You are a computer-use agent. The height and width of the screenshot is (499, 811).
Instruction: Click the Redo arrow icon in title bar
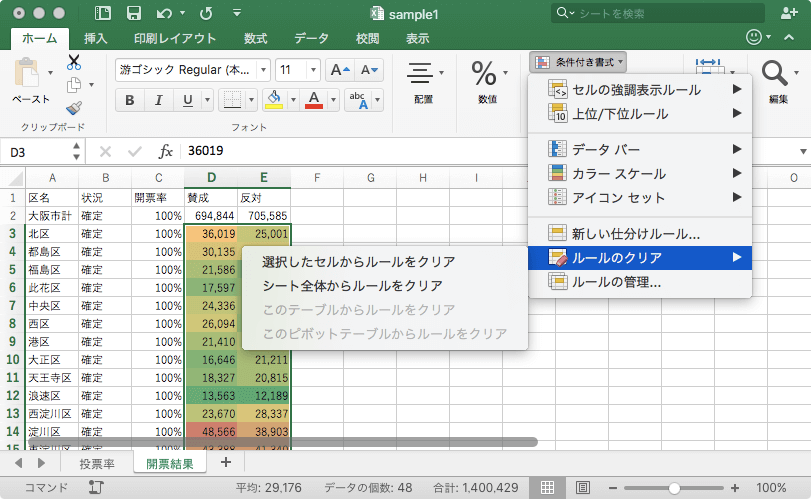click(x=206, y=14)
